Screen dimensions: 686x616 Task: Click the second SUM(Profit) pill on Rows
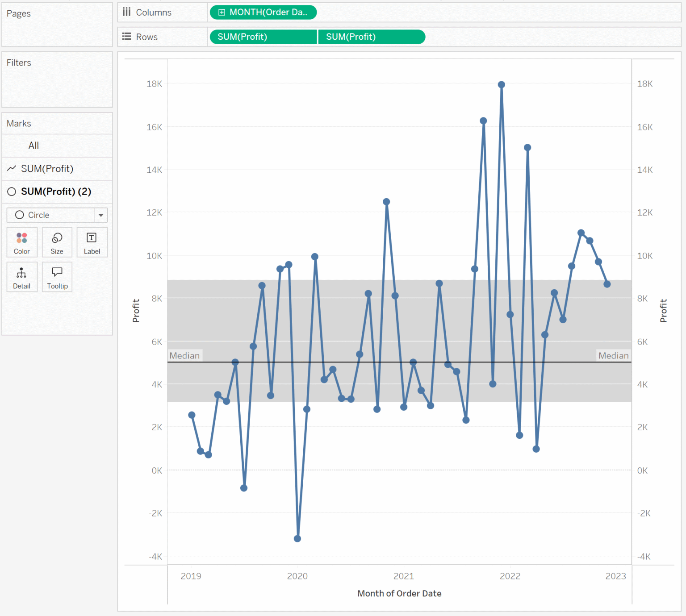coord(371,37)
